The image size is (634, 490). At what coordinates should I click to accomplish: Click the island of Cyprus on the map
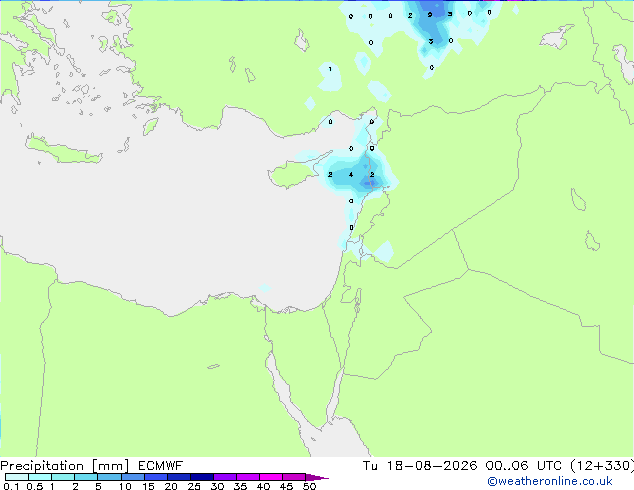pos(293,173)
